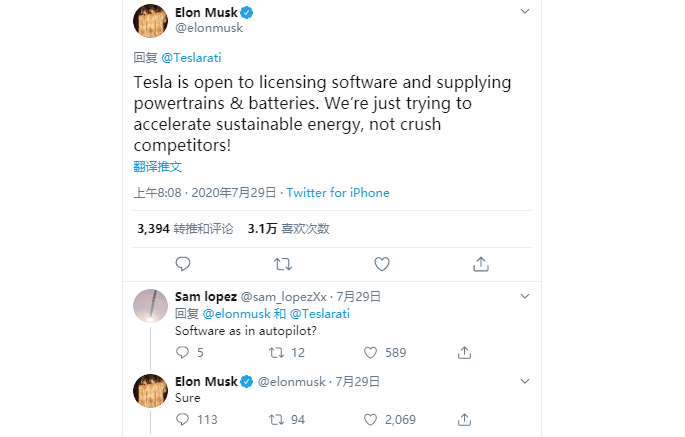Like Elon Musk's "Sure" reply

tap(370, 419)
